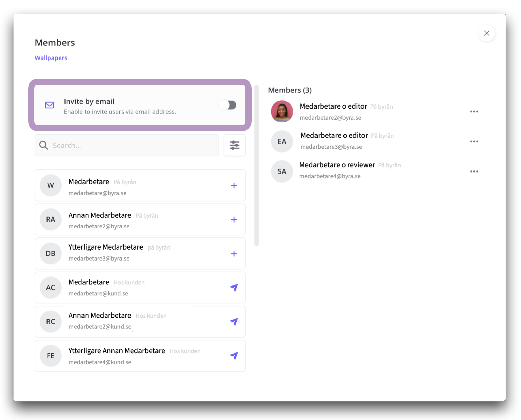Select the SA avatar of the reviewer
This screenshot has height=420, width=521.
pyautogui.click(x=282, y=171)
